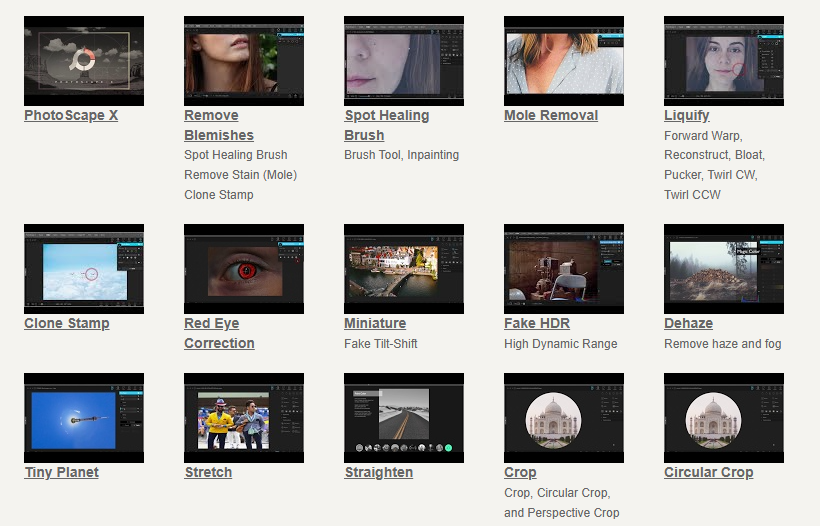Open the Liquify tutorial thumbnail
Screen dimensions: 820x526
(724, 61)
